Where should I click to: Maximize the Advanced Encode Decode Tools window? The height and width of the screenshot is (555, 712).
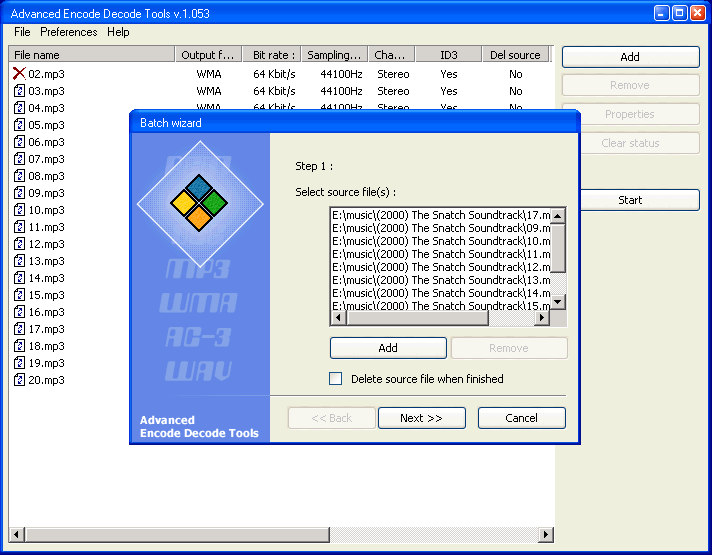coord(680,13)
